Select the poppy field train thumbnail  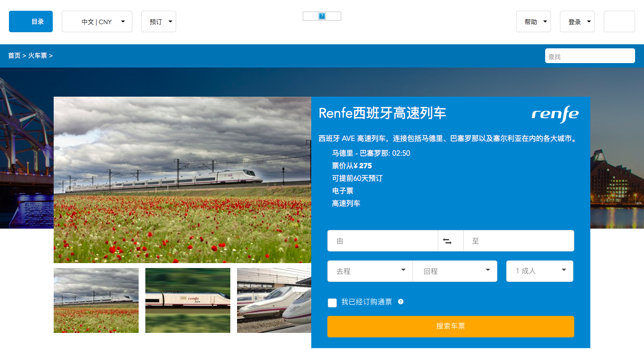[96, 300]
